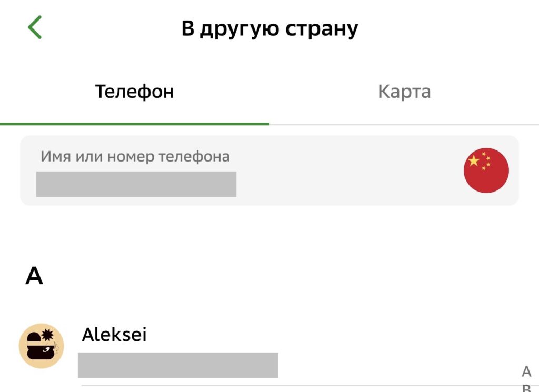539x392 pixels.
Task: Tap the yellow stars on the flag
Action: (x=478, y=161)
